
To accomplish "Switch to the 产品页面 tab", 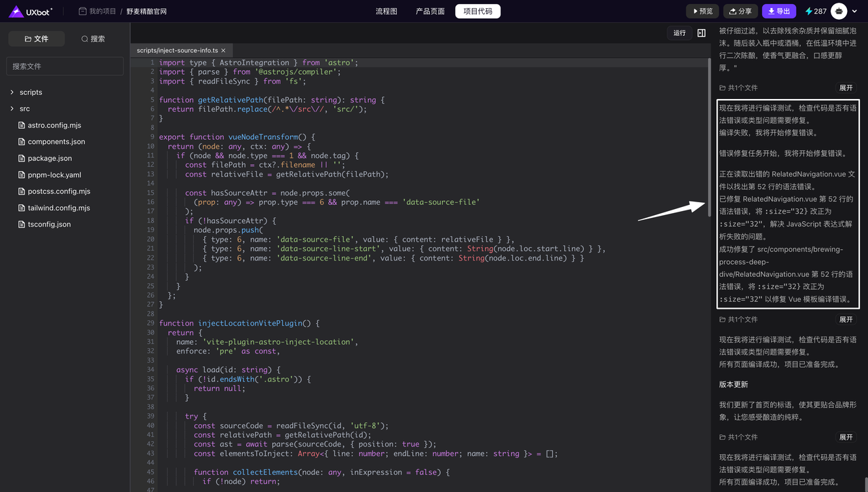I will (430, 12).
